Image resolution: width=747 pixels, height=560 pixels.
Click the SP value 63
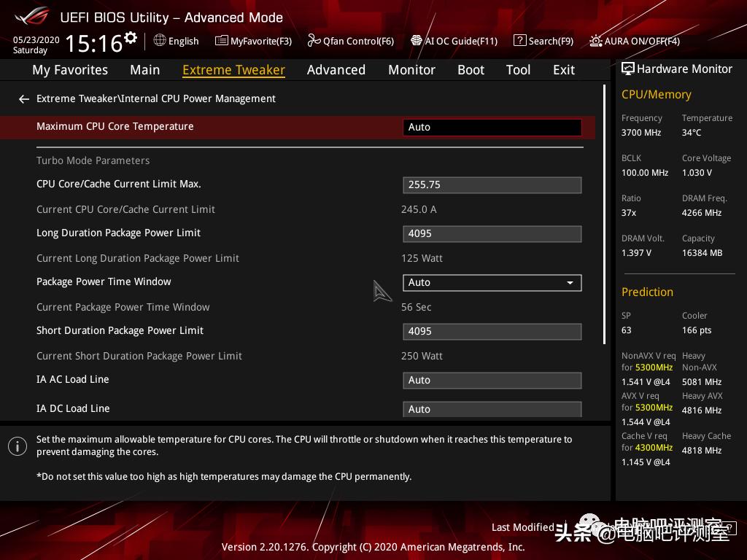click(626, 330)
